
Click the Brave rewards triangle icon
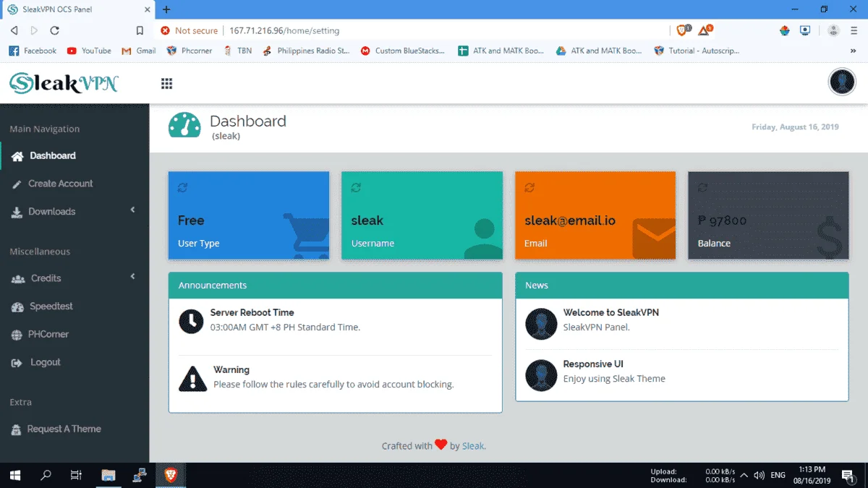pos(705,30)
